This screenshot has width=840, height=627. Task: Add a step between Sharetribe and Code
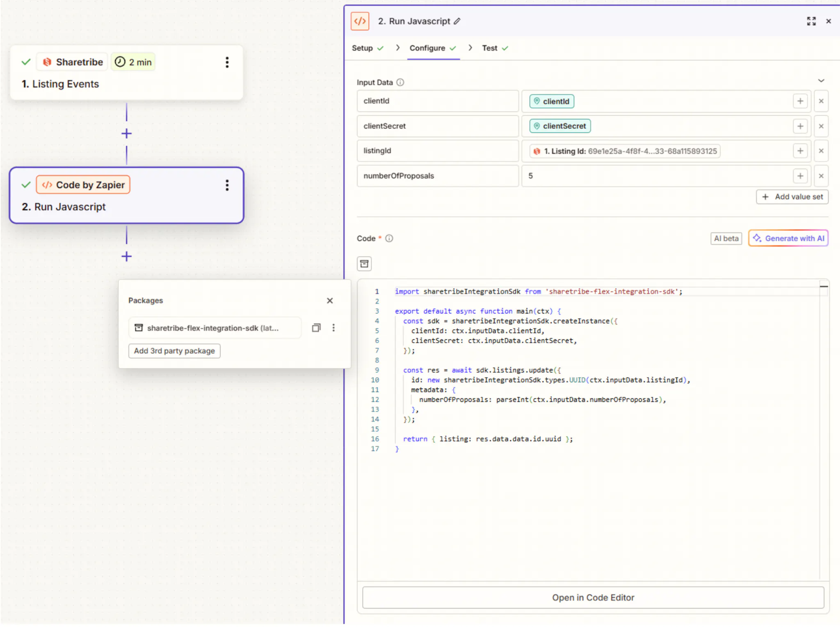[x=127, y=134]
